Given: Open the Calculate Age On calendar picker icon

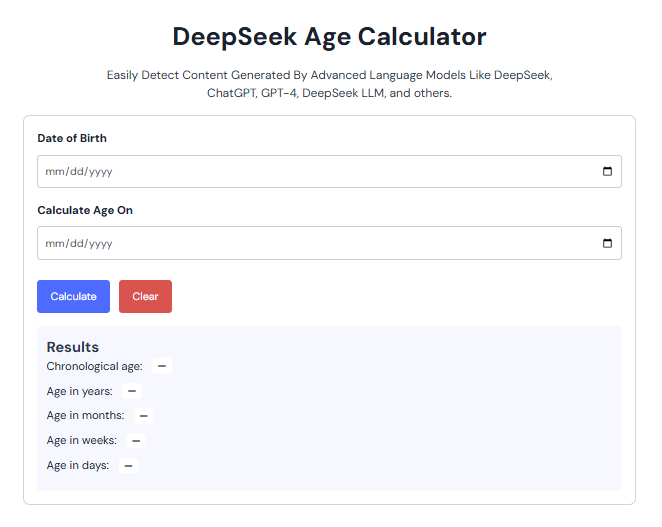Looking at the screenshot, I should pos(607,243).
